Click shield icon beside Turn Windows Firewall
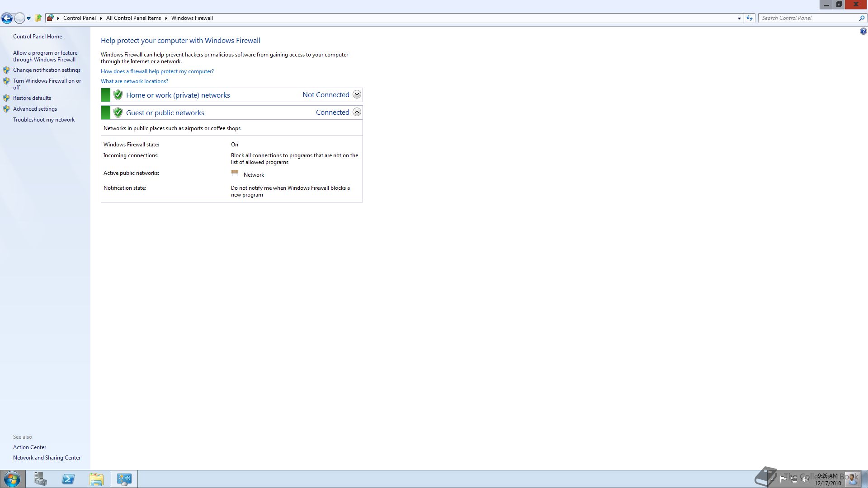Viewport: 868px width, 488px height. point(6,81)
